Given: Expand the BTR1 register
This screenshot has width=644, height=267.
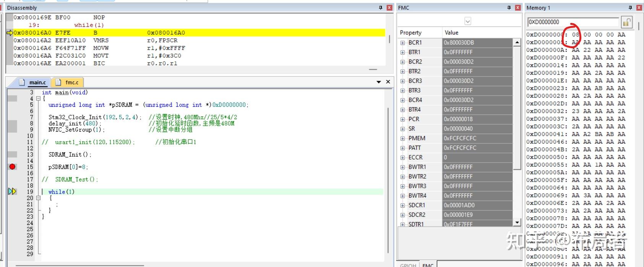Looking at the screenshot, I should [403, 52].
